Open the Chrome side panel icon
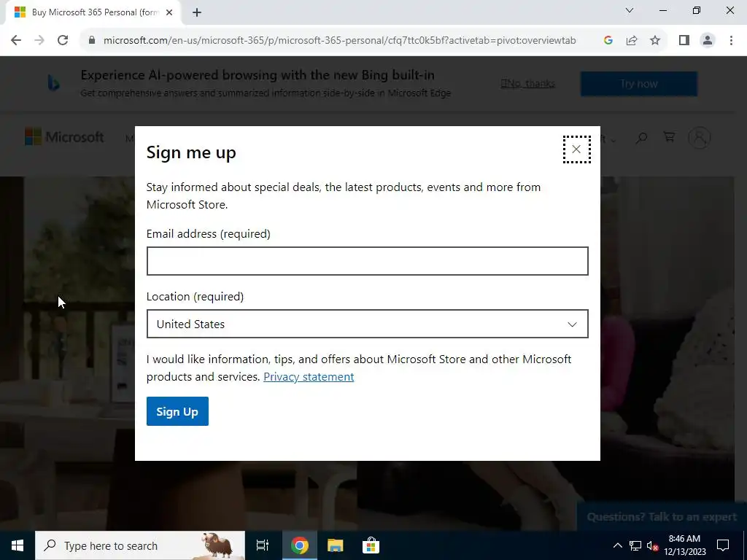The height and width of the screenshot is (560, 747). [684, 40]
